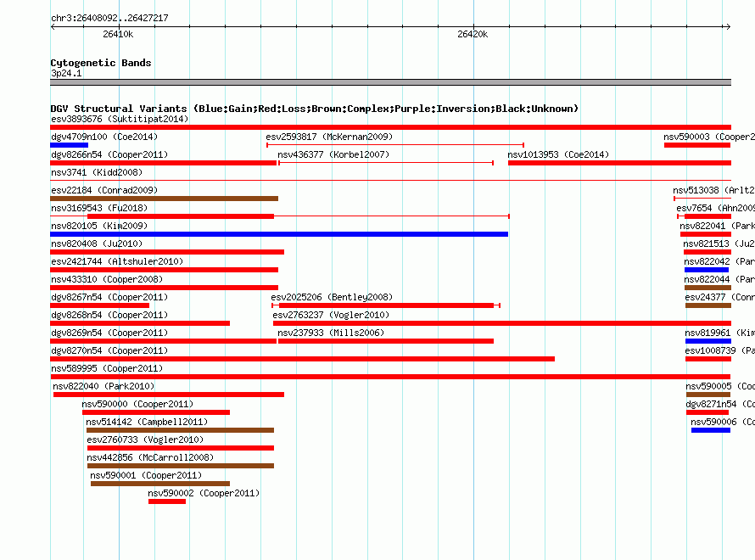Viewport: 755px width, 560px height.
Task: Select the esv2760733 (Vogler2010) label
Action: click(x=145, y=440)
